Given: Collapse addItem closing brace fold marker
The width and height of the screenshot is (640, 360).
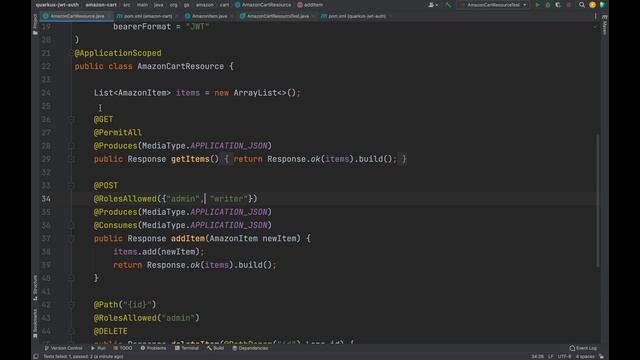Looking at the screenshot, I should click(71, 278).
